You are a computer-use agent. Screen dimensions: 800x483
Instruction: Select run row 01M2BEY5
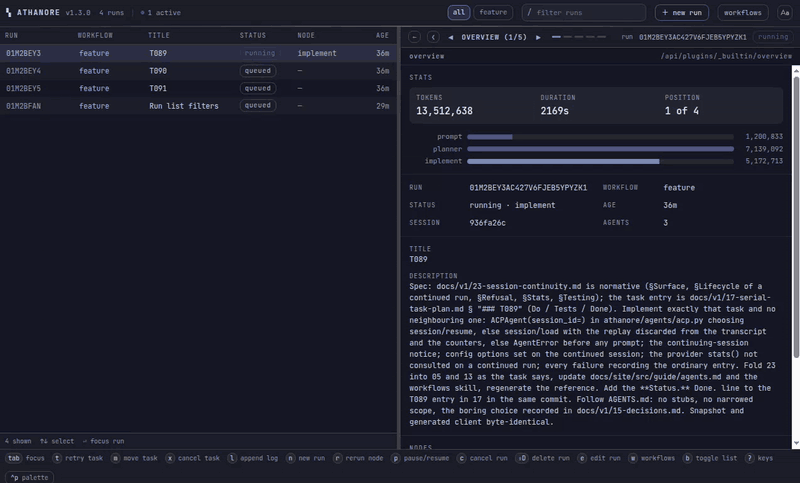[198, 88]
